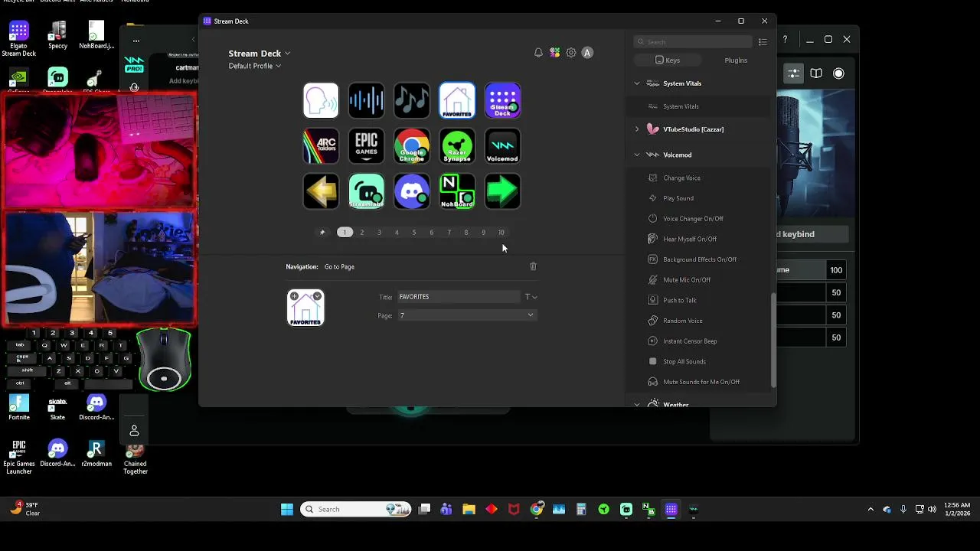Screen dimensions: 980x551
Task: Select the Razer Synapse key
Action: pos(457,146)
